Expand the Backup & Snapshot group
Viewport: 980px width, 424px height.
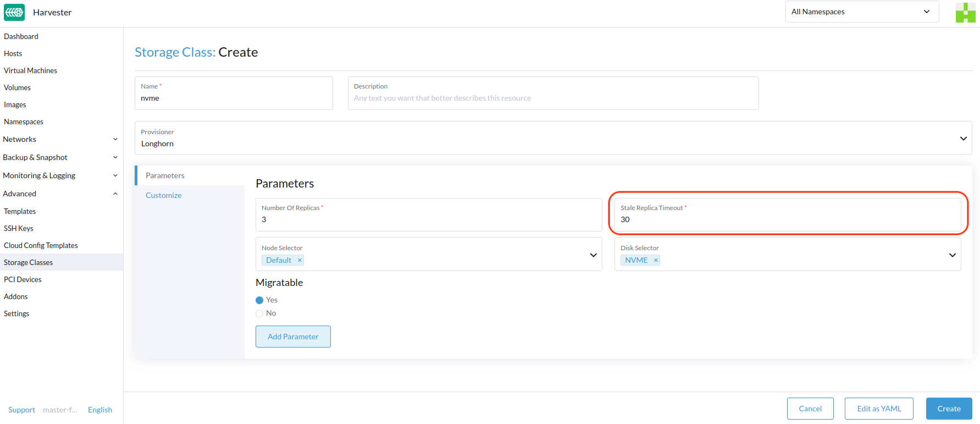click(61, 157)
